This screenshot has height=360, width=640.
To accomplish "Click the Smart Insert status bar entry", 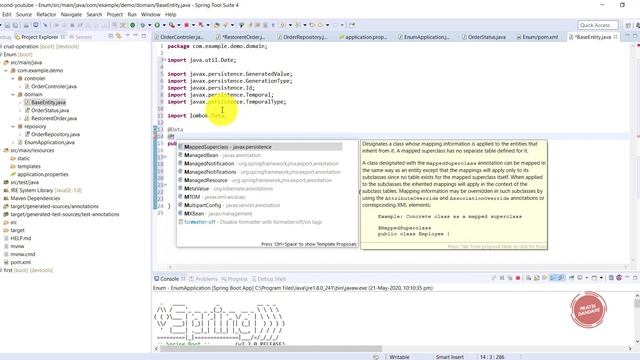I will click(449, 357).
